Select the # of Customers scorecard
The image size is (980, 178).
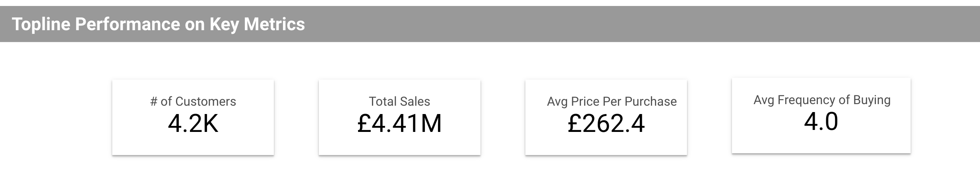[193, 144]
